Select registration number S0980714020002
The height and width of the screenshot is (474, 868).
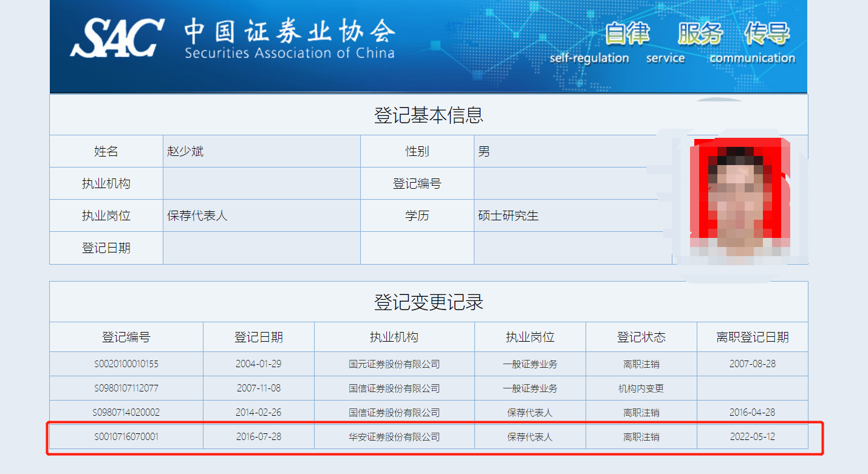(126, 413)
